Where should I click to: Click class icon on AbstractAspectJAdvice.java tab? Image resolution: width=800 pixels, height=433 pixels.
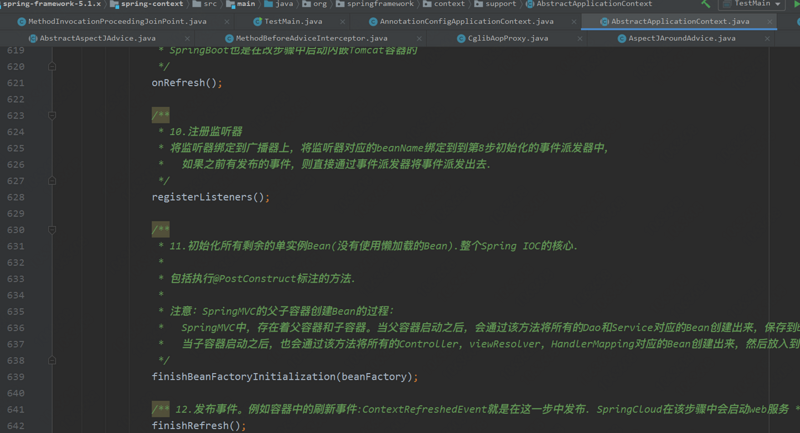coord(33,38)
